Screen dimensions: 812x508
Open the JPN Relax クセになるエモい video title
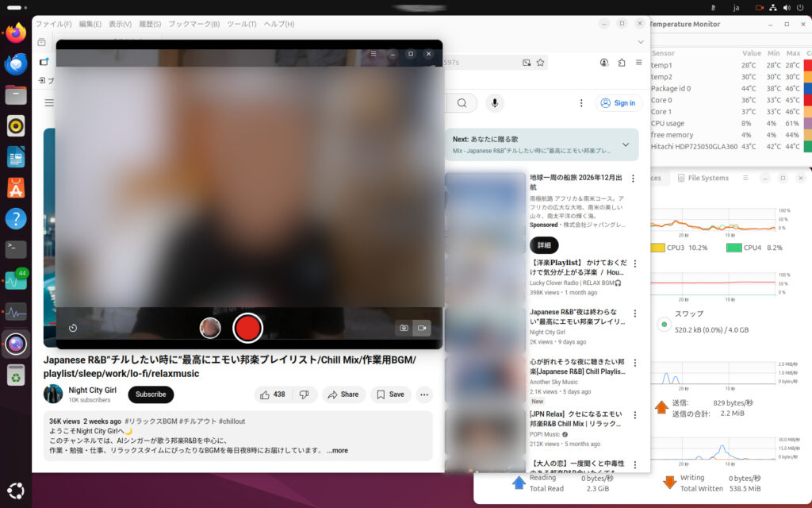point(576,419)
